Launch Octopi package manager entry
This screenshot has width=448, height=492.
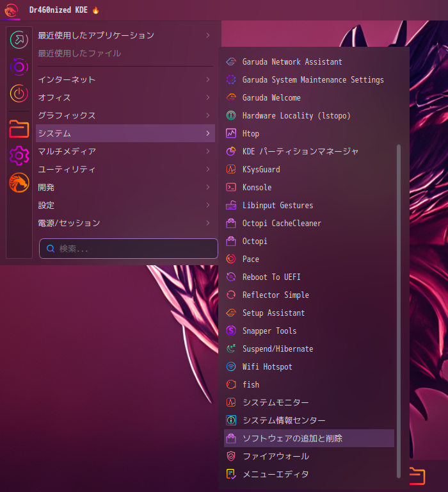pos(309,241)
